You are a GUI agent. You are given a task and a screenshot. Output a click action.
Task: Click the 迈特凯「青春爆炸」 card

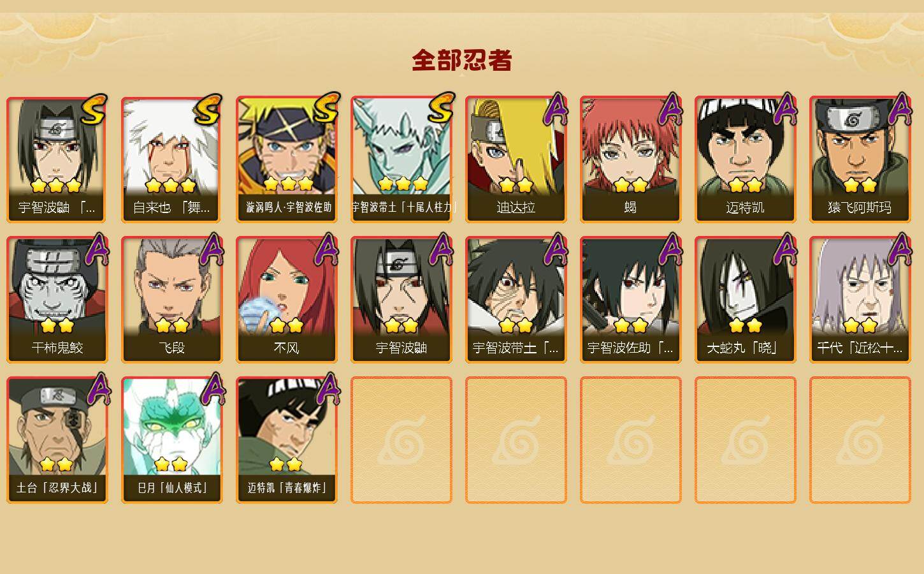pyautogui.click(x=287, y=440)
